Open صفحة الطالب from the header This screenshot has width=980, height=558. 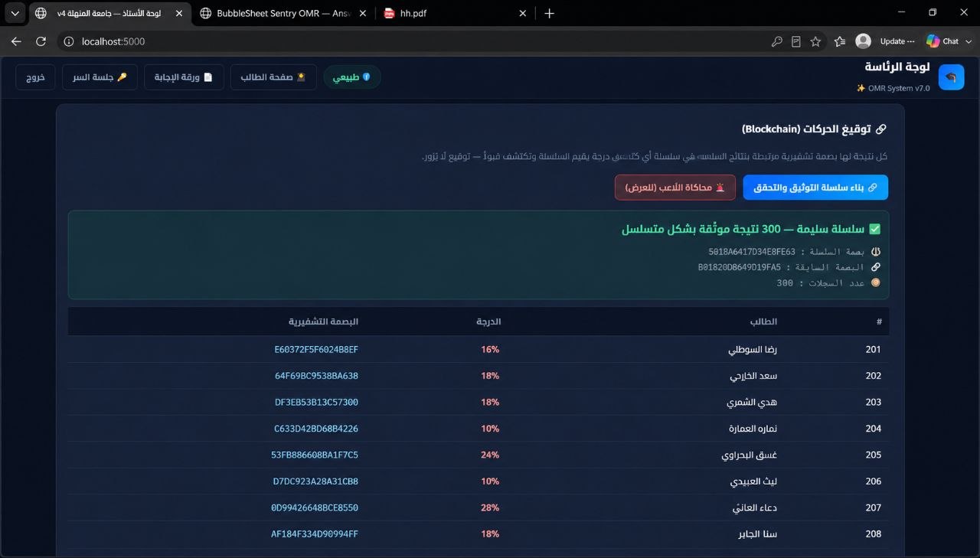pyautogui.click(x=273, y=77)
